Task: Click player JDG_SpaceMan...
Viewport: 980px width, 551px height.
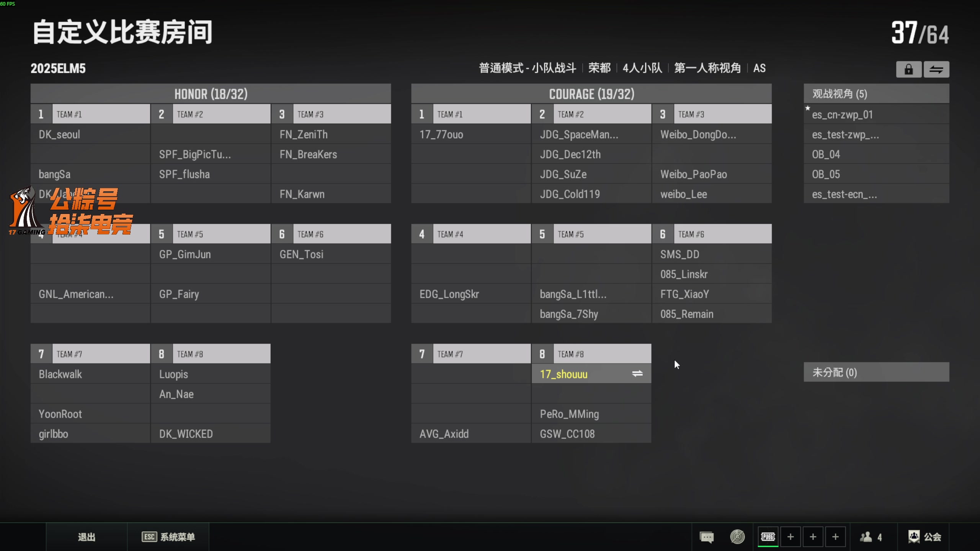Action: coord(591,134)
